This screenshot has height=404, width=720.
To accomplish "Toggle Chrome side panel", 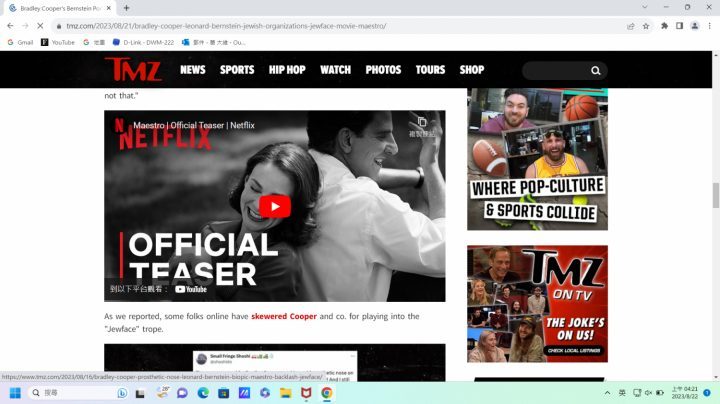I will pos(680,26).
